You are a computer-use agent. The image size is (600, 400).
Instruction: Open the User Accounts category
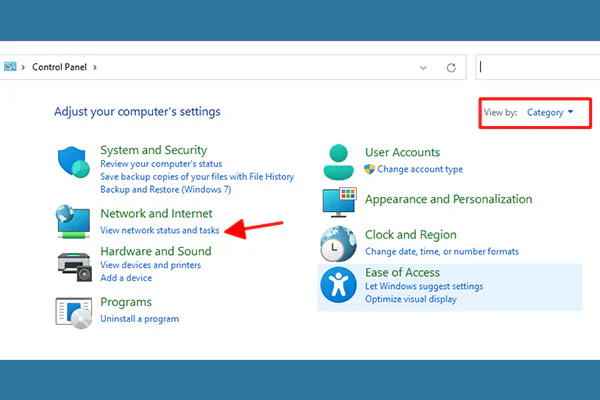point(402,152)
